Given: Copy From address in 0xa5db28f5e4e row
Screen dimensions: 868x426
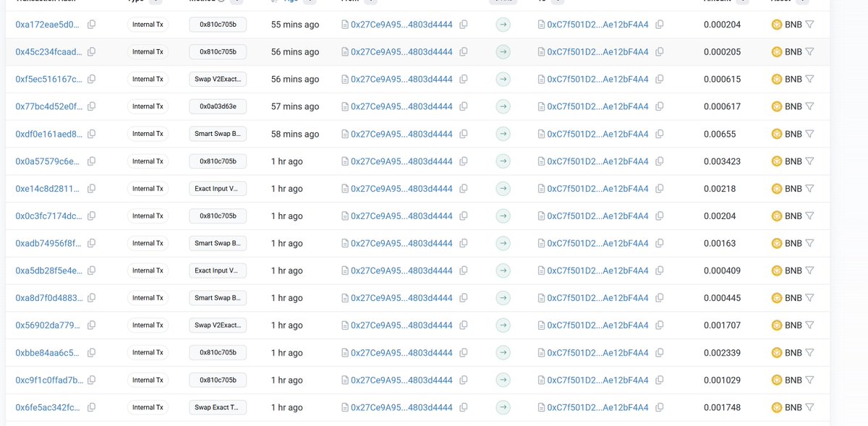Looking at the screenshot, I should tap(463, 270).
